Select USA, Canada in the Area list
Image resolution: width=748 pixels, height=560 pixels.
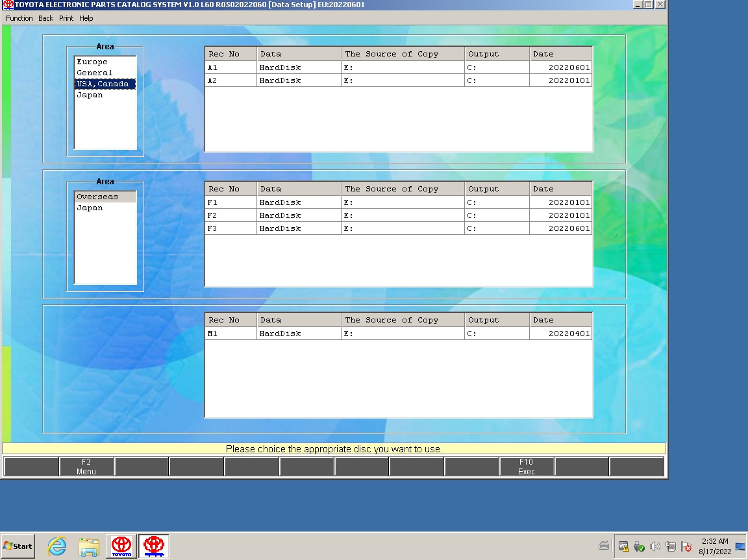tap(105, 84)
